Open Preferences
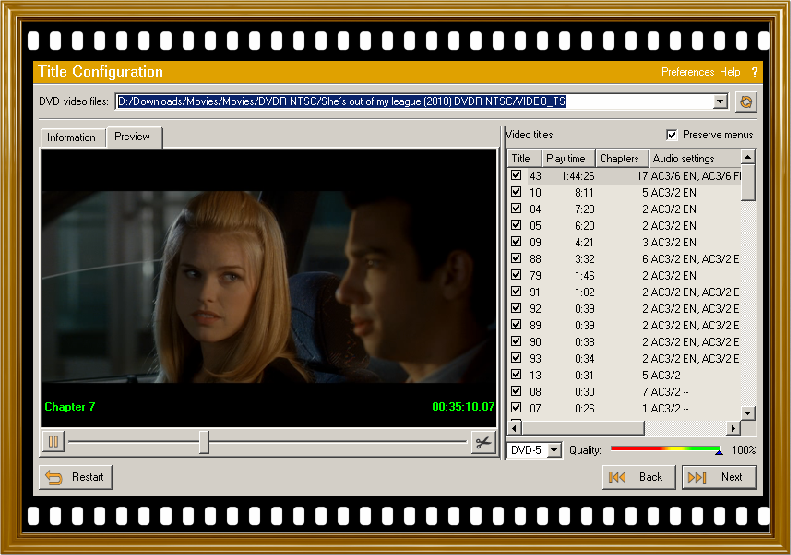The width and height of the screenshot is (791, 555). click(x=688, y=72)
